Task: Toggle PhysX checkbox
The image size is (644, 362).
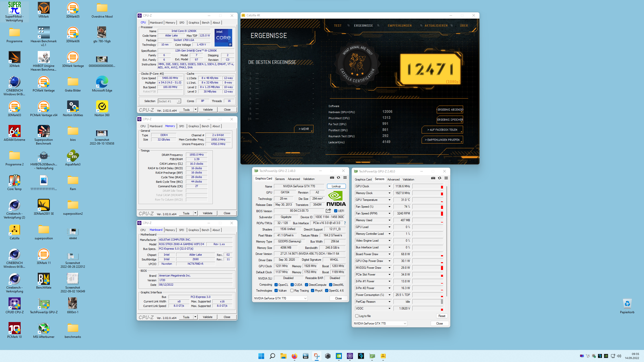Action: [312, 290]
